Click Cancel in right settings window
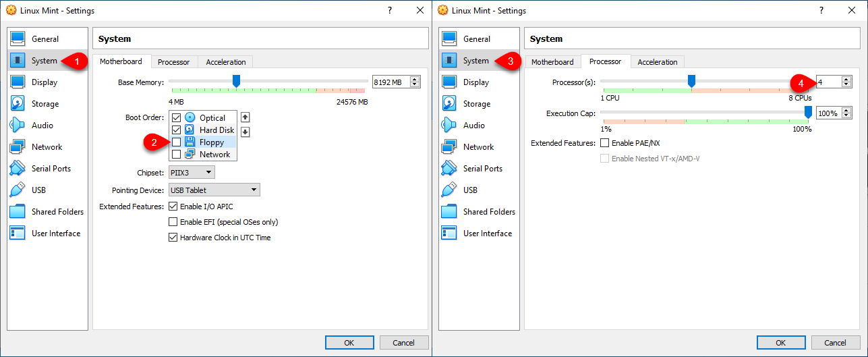The image size is (868, 357). point(835,343)
